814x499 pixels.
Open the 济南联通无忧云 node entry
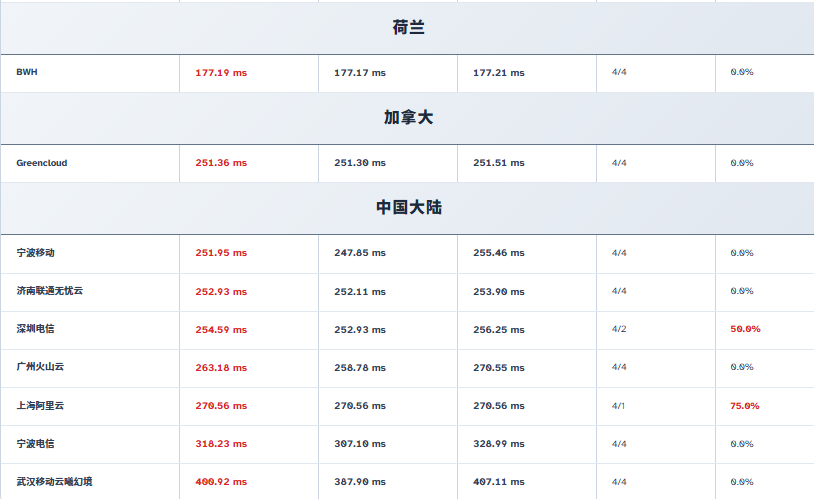tap(50, 291)
